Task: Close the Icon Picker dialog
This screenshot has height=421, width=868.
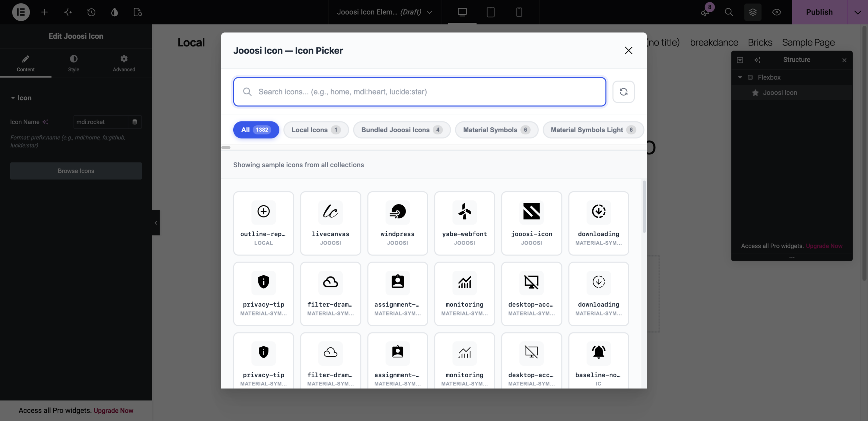Action: coord(628,51)
